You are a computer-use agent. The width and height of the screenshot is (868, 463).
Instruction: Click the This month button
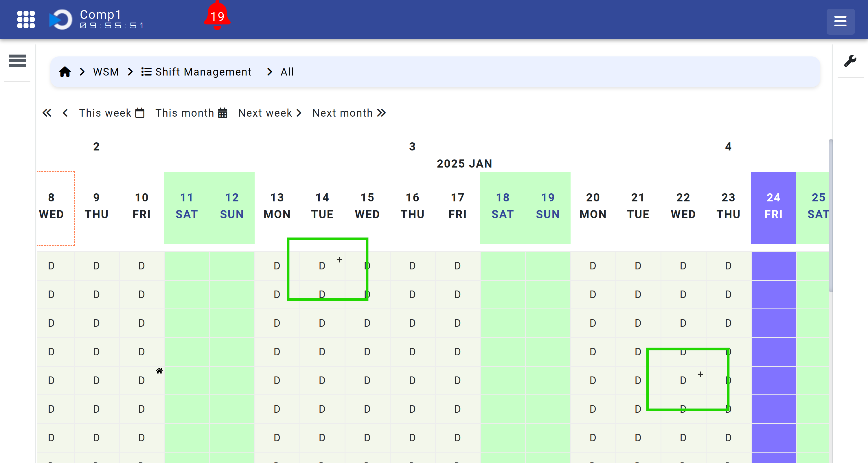(x=191, y=113)
